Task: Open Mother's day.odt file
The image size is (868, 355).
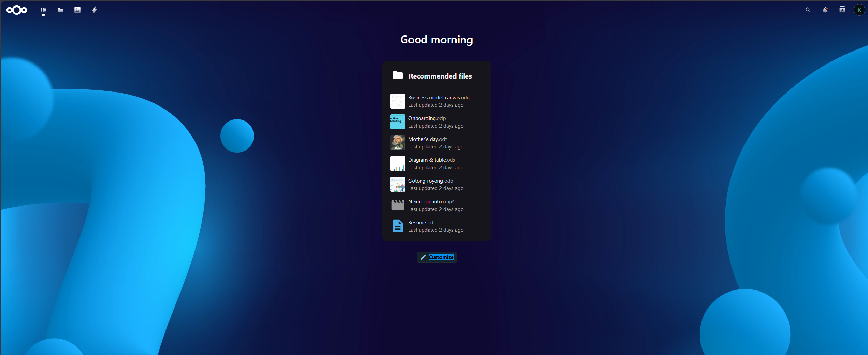Action: point(437,143)
